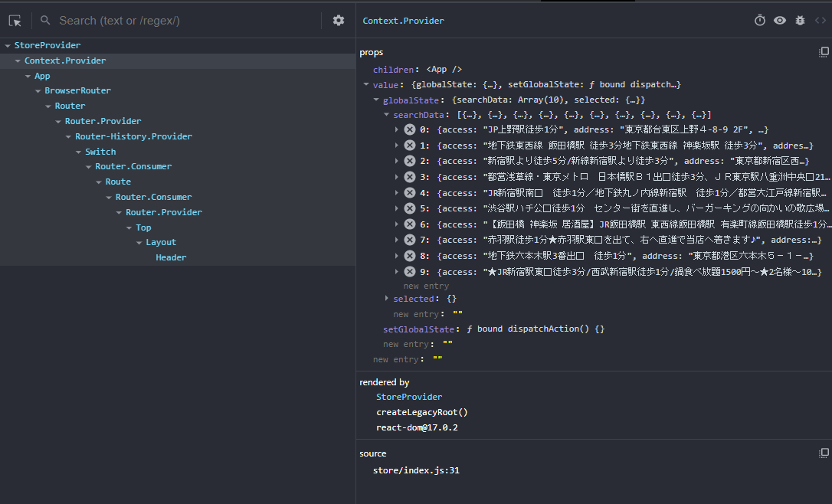Click the code brackets icon to view source
Viewport: 832px width, 504px height.
[821, 21]
